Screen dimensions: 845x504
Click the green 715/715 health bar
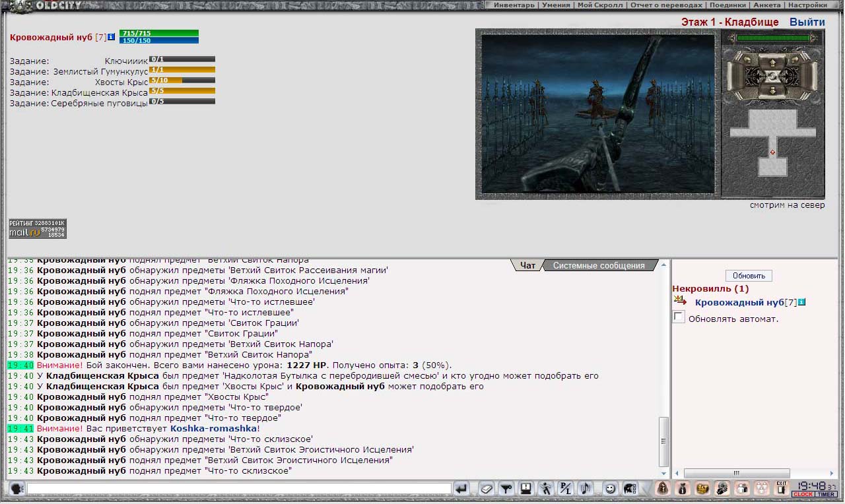159,33
